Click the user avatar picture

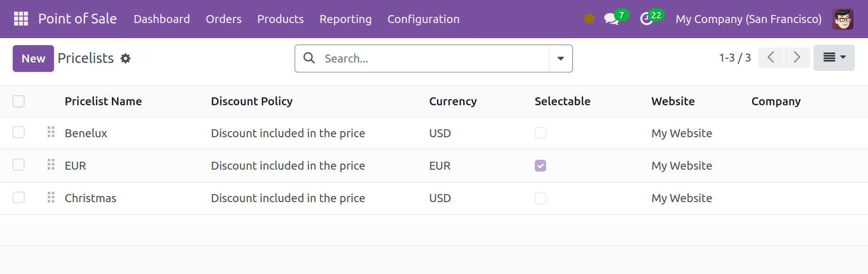(x=842, y=19)
